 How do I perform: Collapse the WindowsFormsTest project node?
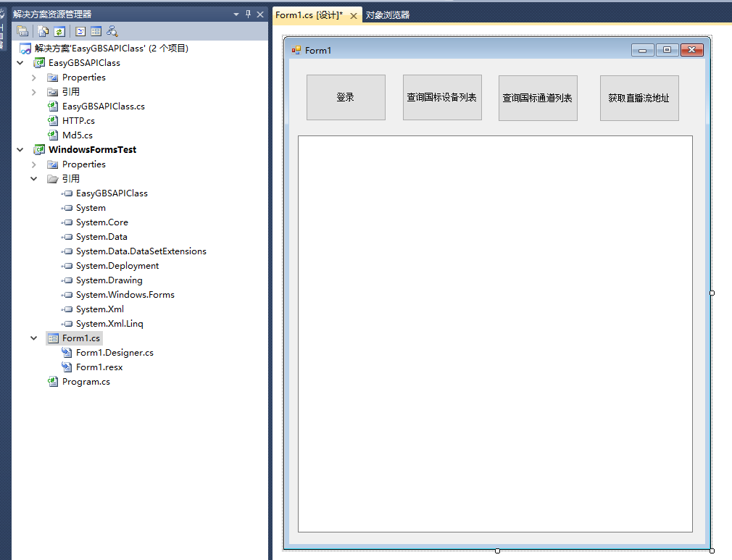point(20,150)
